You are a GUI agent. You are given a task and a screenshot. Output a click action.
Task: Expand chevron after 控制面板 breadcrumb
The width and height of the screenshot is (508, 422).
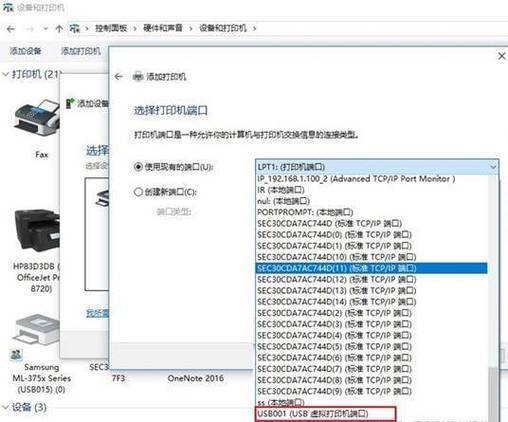click(x=135, y=29)
